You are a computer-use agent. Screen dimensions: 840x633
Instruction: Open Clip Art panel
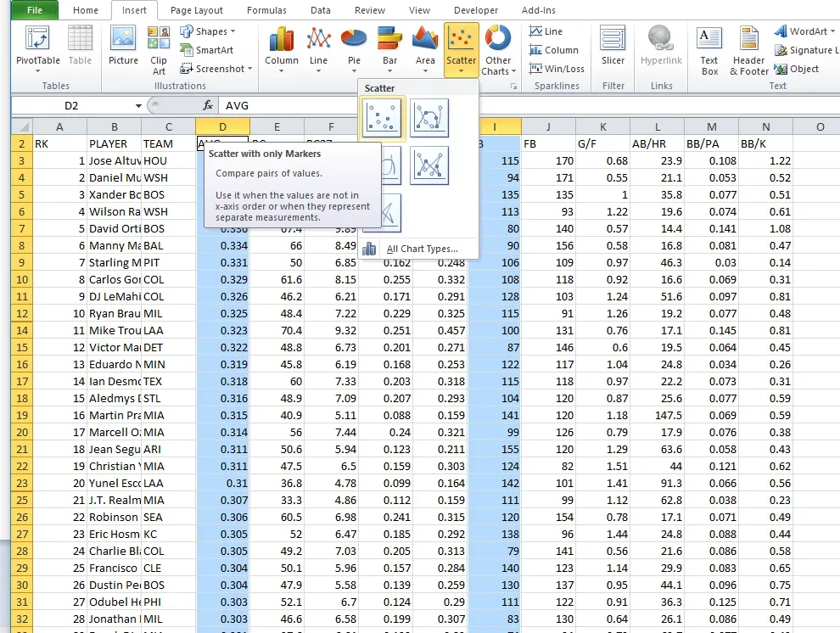pyautogui.click(x=159, y=50)
